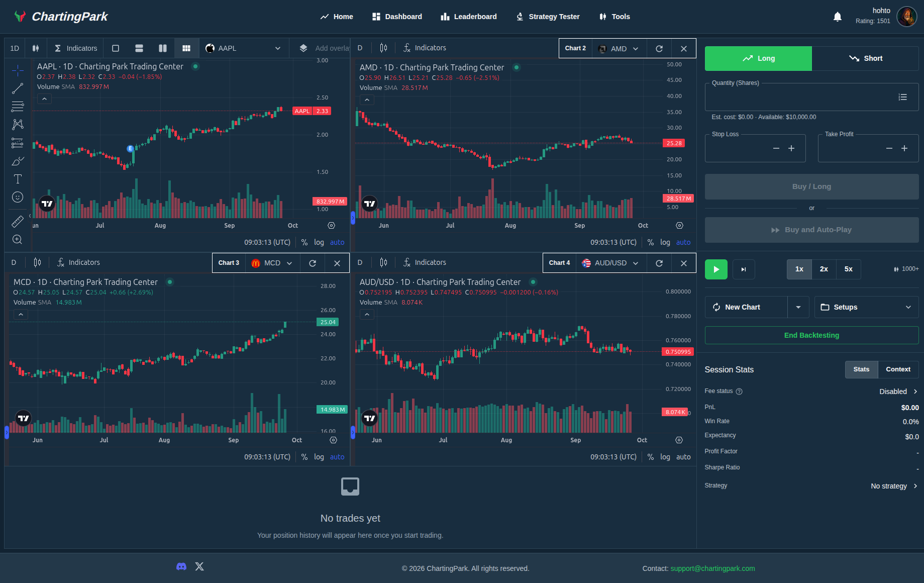This screenshot has height=583, width=924.
Task: Expand the Fee status Disabled setting
Action: pyautogui.click(x=898, y=392)
